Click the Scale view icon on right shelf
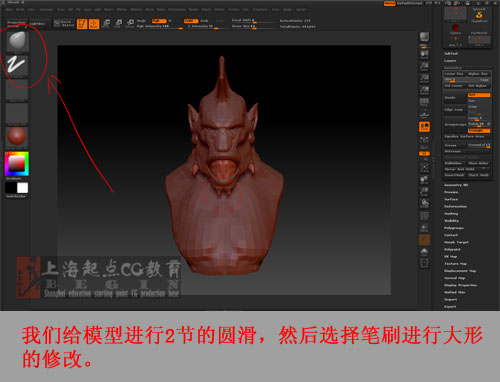 [424, 192]
